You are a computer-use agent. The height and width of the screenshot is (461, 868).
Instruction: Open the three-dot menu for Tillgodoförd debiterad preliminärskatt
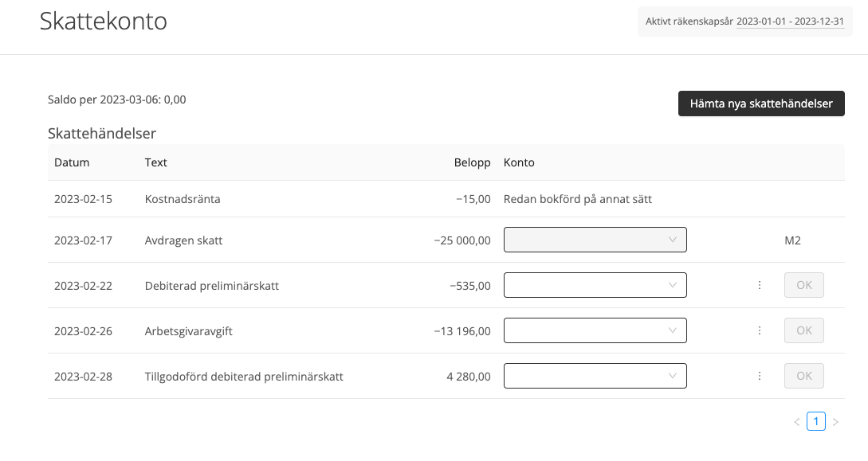point(760,376)
